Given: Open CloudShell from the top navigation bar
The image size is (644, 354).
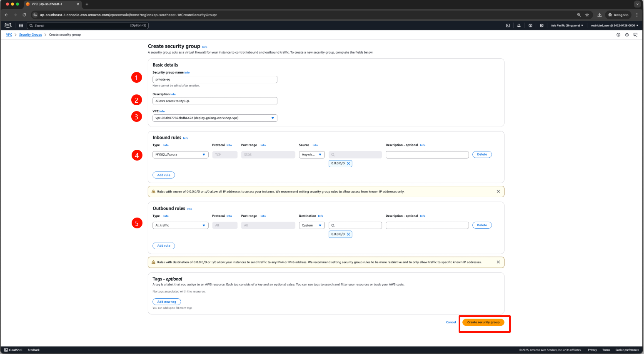Looking at the screenshot, I should [508, 25].
